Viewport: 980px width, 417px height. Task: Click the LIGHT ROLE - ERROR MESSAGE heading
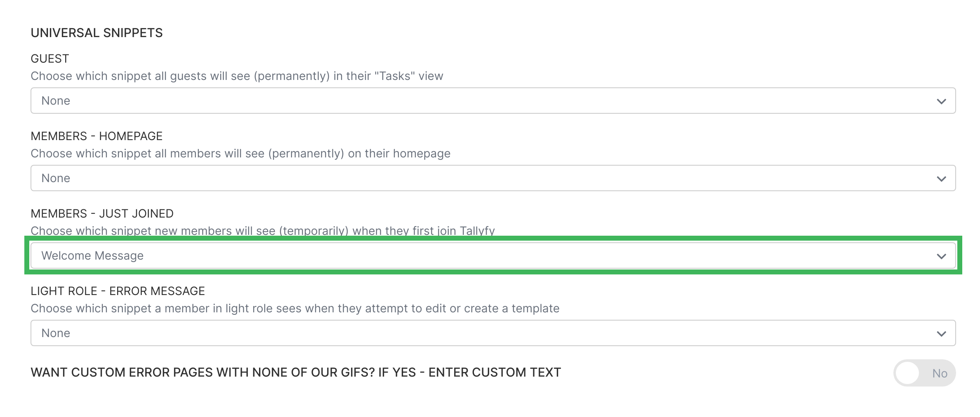118,290
